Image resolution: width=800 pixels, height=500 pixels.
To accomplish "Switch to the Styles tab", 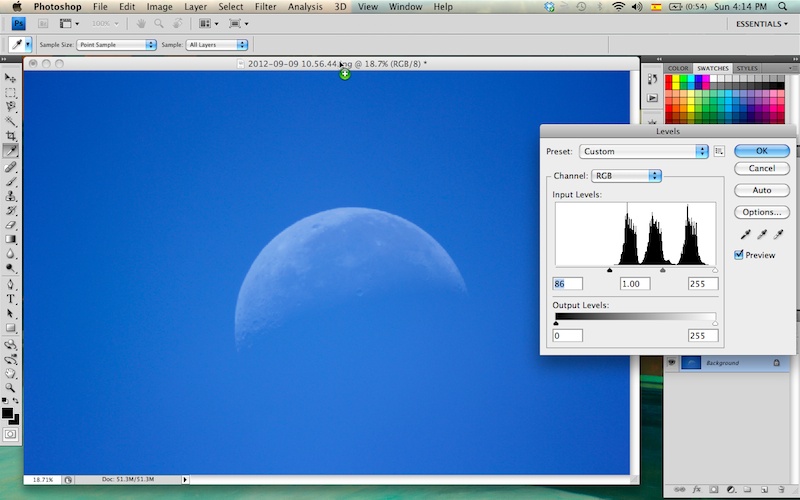I will click(x=747, y=68).
